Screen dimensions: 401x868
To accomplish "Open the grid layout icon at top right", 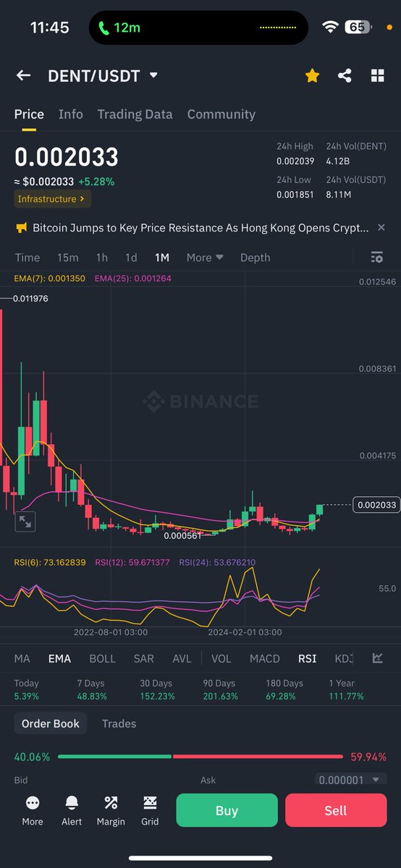I will tap(377, 75).
